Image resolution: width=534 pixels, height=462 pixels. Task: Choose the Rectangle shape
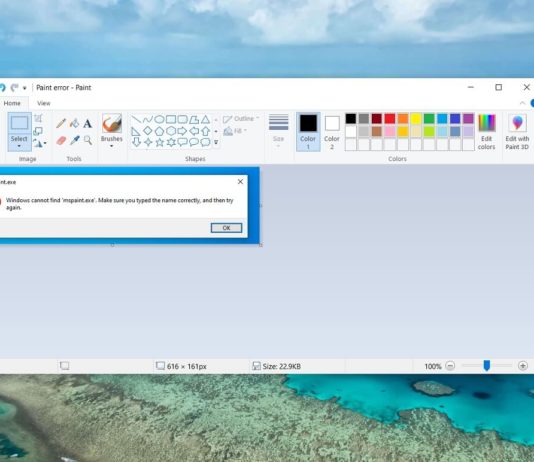coord(171,119)
